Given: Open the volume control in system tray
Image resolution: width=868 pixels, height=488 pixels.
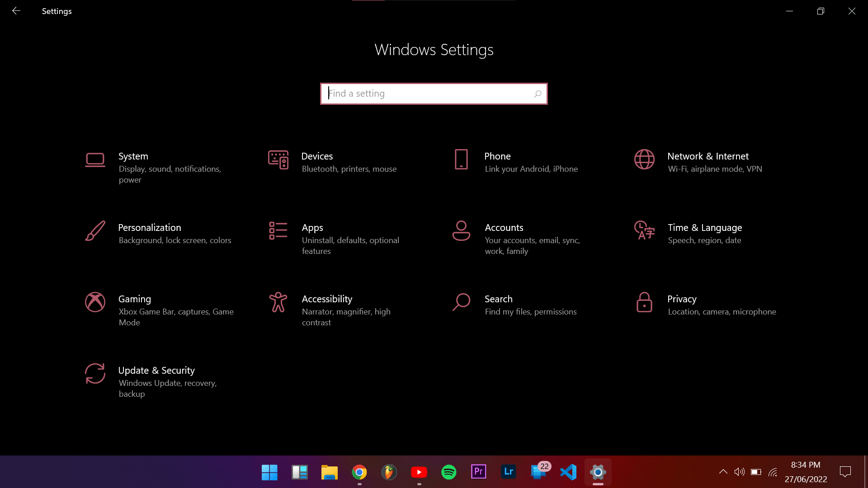Looking at the screenshot, I should (x=739, y=472).
